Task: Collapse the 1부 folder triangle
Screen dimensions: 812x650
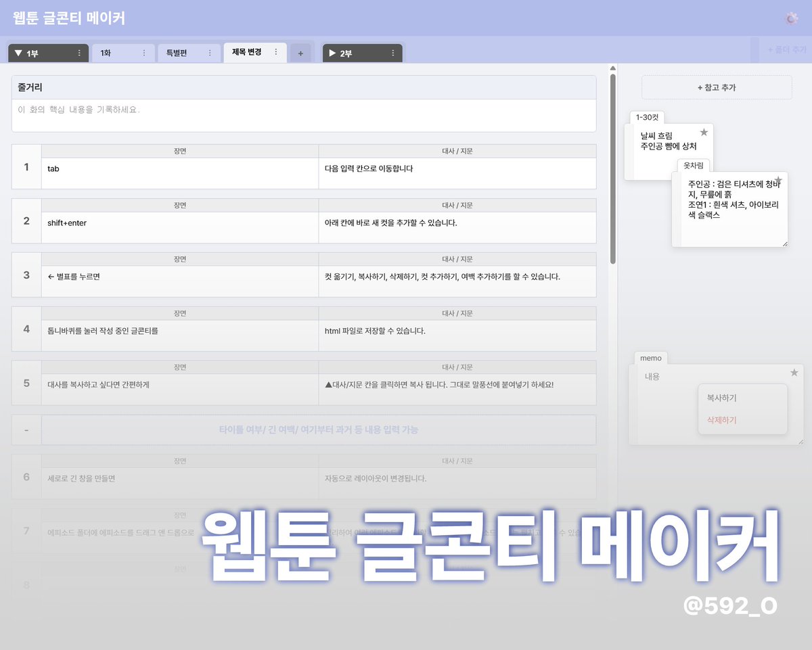Action: coord(18,53)
